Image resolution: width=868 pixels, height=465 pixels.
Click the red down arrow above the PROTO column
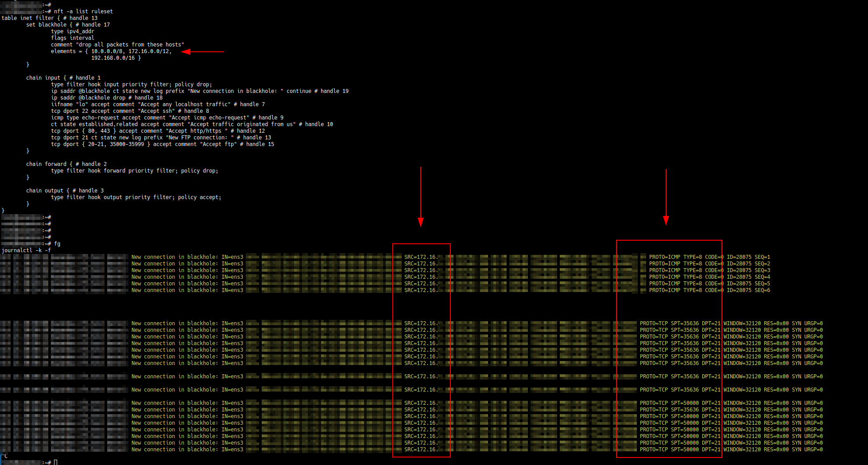point(666,196)
